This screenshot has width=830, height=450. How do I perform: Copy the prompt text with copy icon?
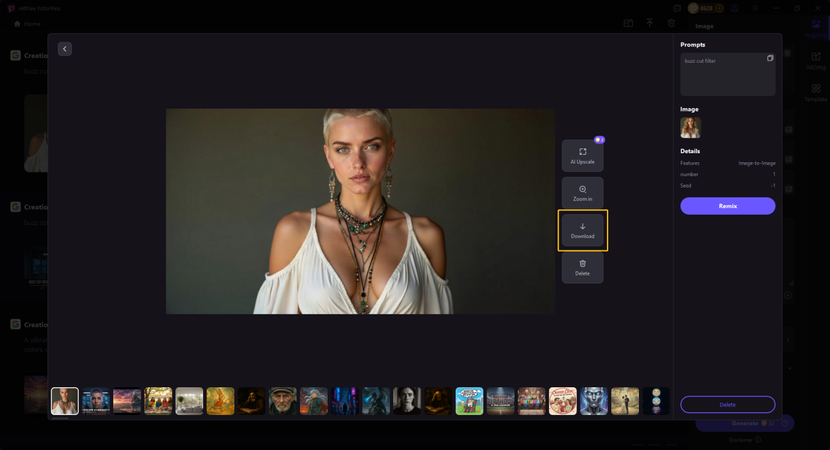[x=770, y=59]
